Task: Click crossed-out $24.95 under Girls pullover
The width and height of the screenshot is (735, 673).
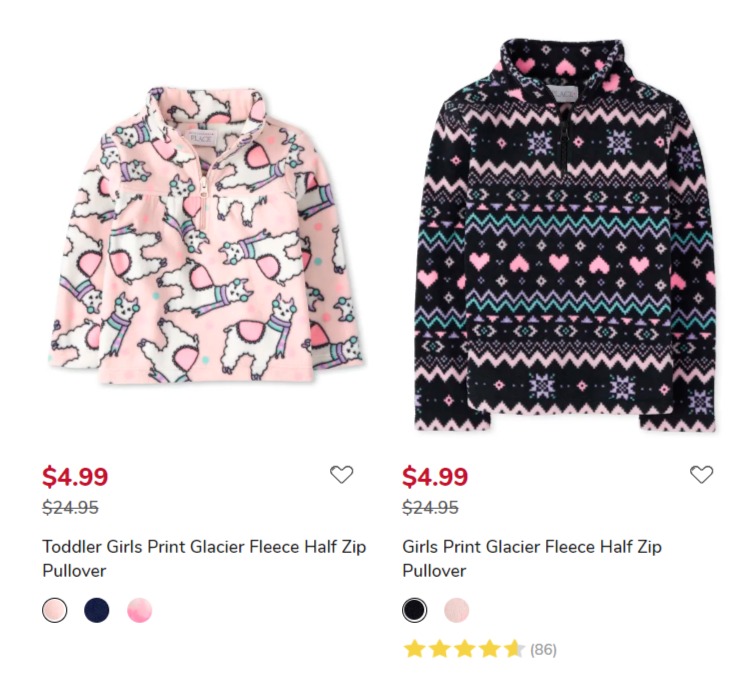Action: (430, 507)
